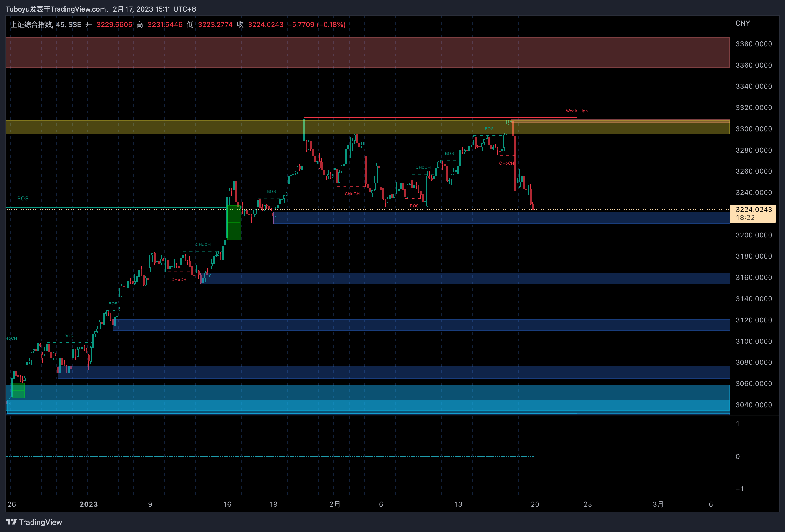The width and height of the screenshot is (785, 532).
Task: Click the TradingView logo at bottom left
Action: coord(34,522)
